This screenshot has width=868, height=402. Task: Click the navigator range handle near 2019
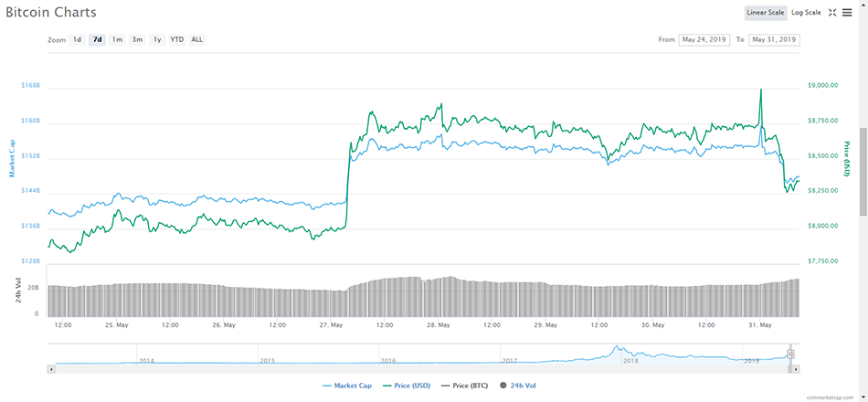click(791, 354)
